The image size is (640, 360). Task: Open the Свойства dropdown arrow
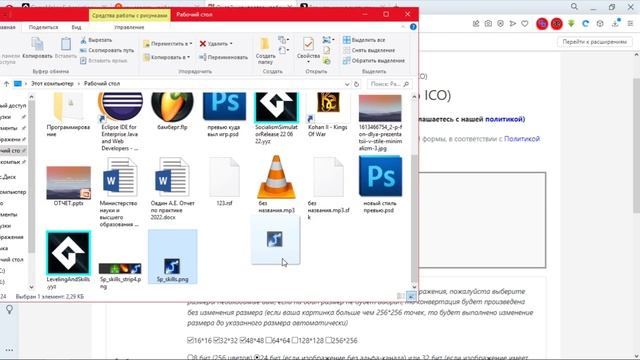coord(308,62)
